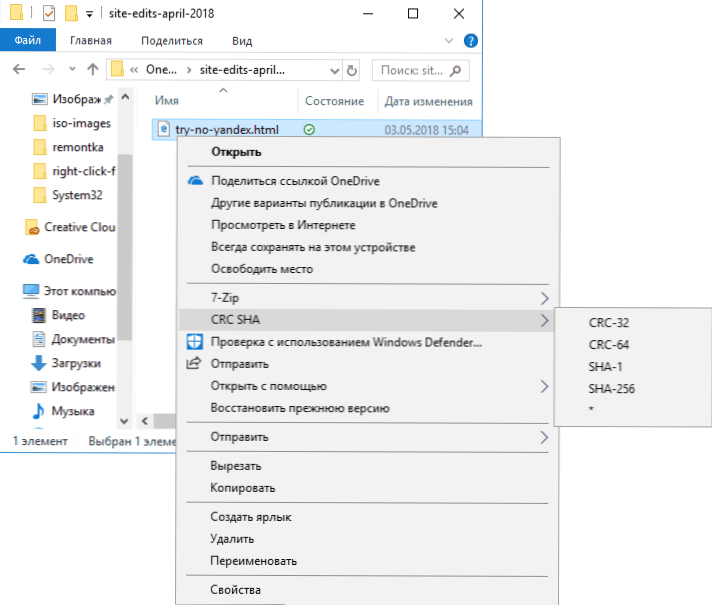Switch to the Главная ribbon tab
The width and height of the screenshot is (712, 605).
point(91,41)
